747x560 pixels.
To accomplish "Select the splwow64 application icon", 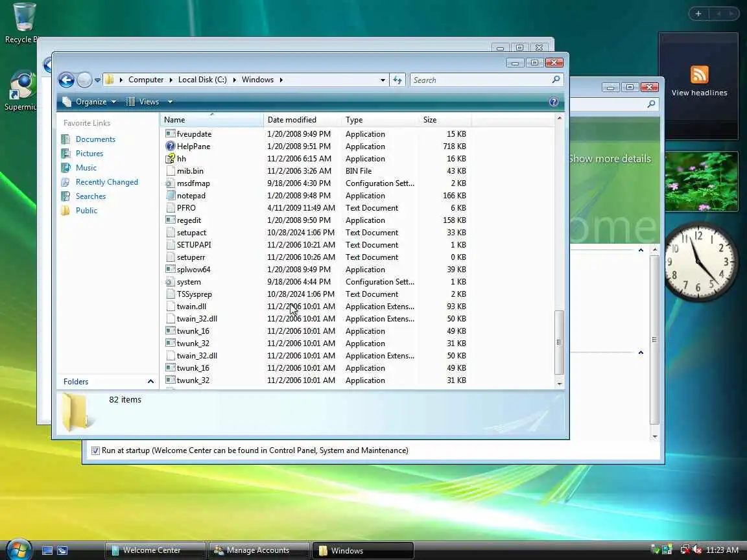I will (x=170, y=270).
